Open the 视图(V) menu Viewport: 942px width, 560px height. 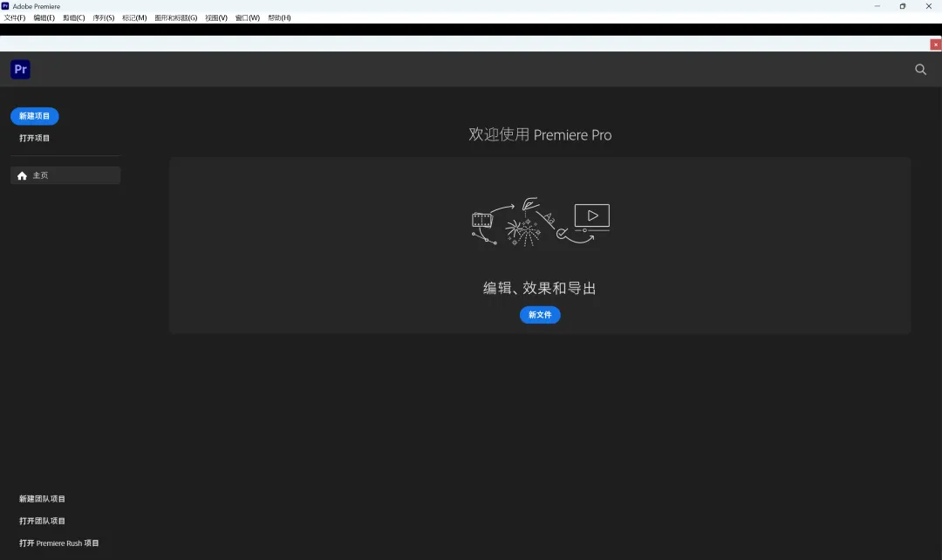pyautogui.click(x=216, y=18)
